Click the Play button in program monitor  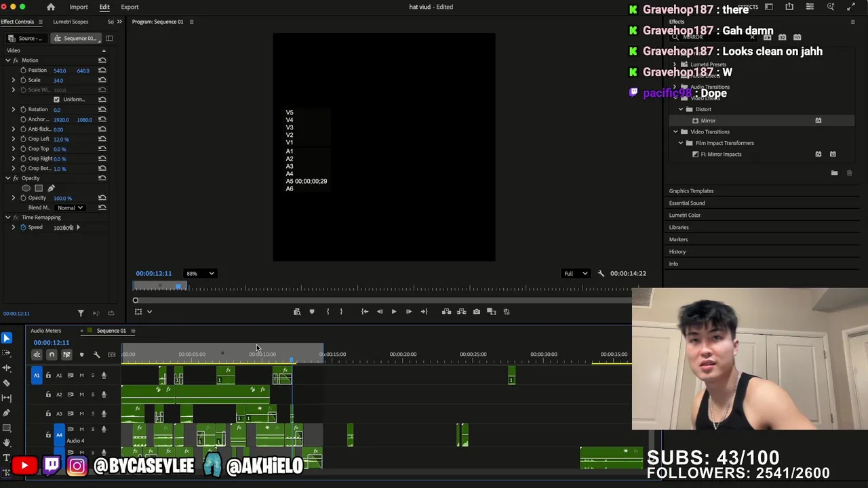(x=393, y=312)
